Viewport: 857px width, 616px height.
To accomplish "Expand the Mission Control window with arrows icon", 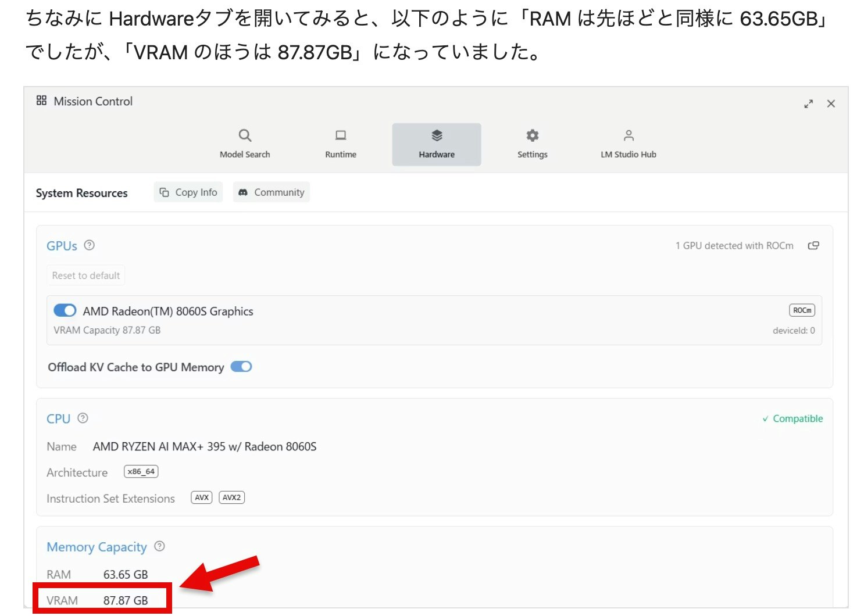I will 808,104.
